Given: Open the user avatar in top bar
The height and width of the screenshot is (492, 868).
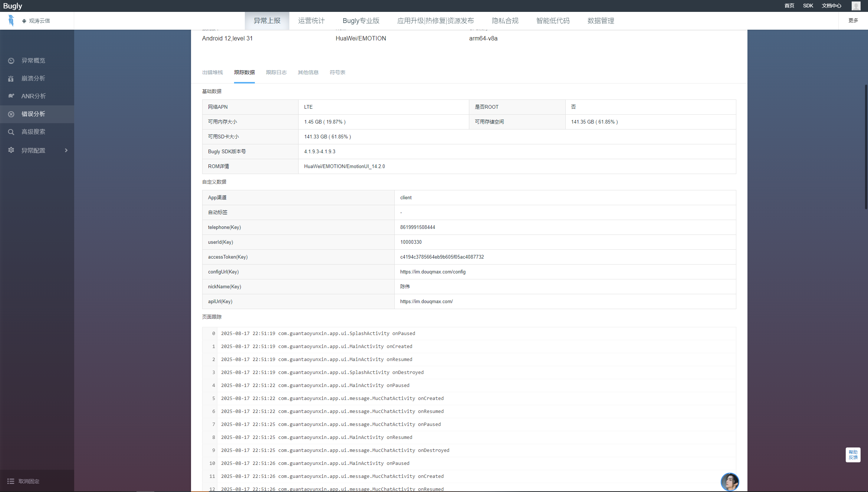Looking at the screenshot, I should [856, 6].
